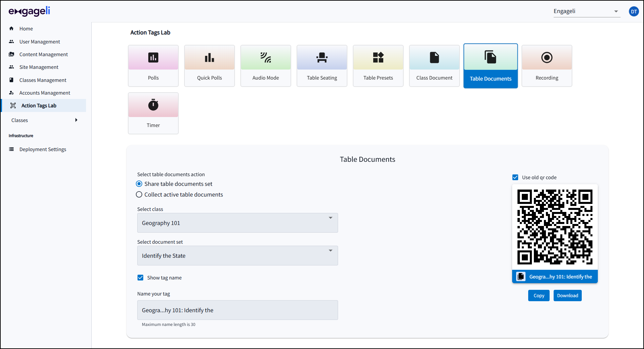
Task: Click the Table Seating card label
Action: click(322, 78)
